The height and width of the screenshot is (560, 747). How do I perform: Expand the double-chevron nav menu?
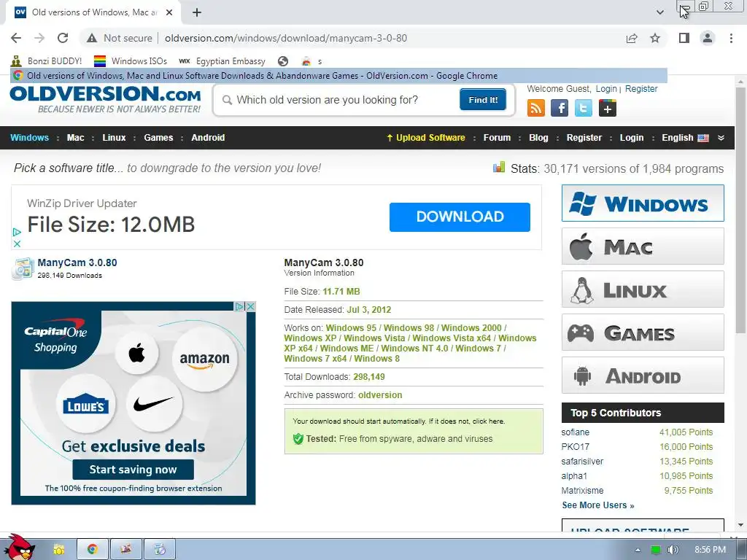click(721, 138)
